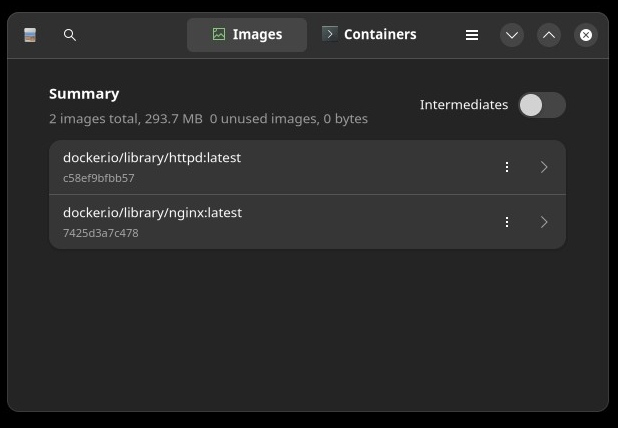The width and height of the screenshot is (618, 428).
Task: Switch to the Containers tab
Action: tap(369, 35)
